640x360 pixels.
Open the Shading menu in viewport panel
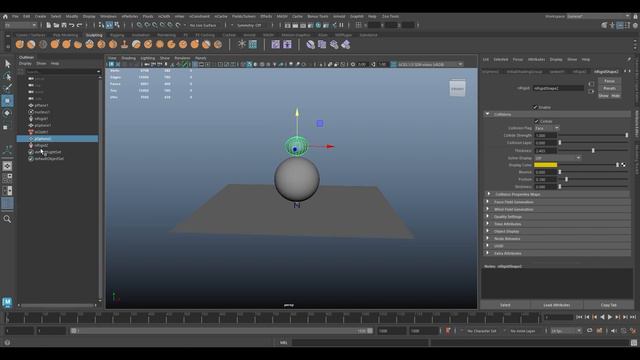pyautogui.click(x=129, y=58)
